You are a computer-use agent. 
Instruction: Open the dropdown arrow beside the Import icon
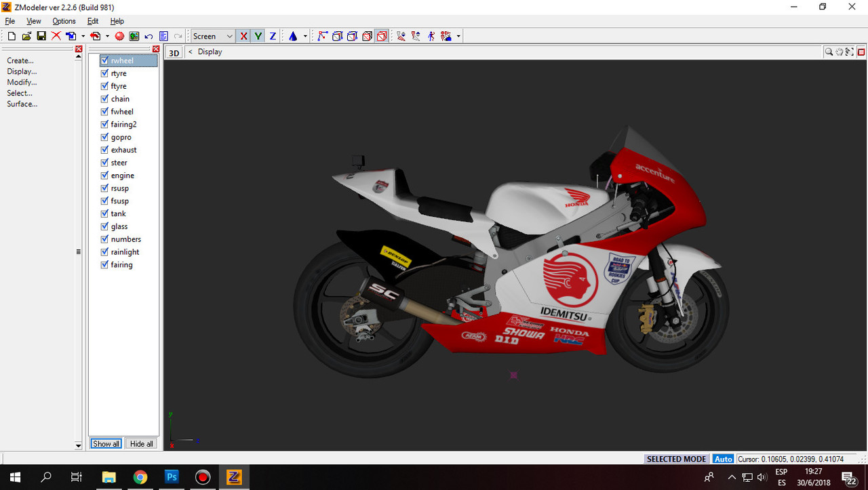83,36
